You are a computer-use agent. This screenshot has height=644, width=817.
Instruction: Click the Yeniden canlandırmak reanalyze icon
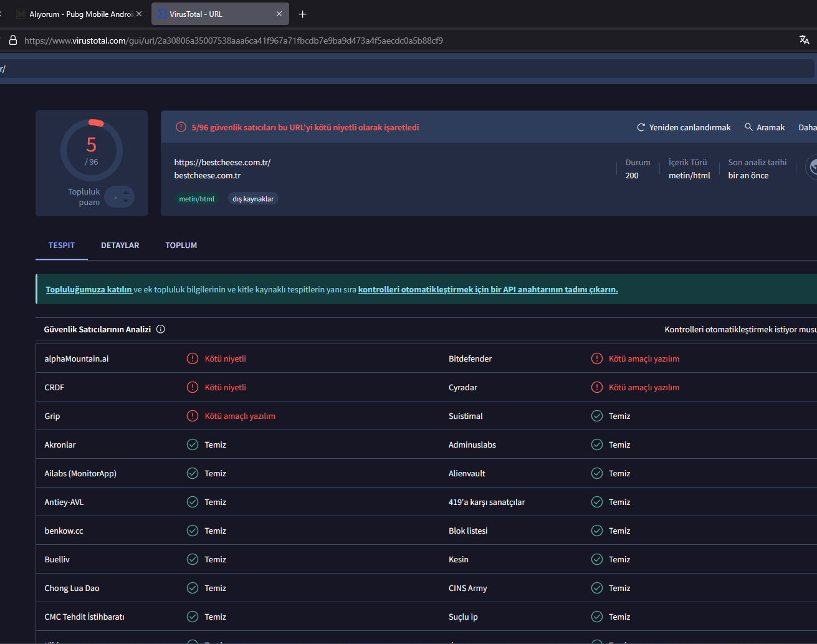tap(641, 127)
